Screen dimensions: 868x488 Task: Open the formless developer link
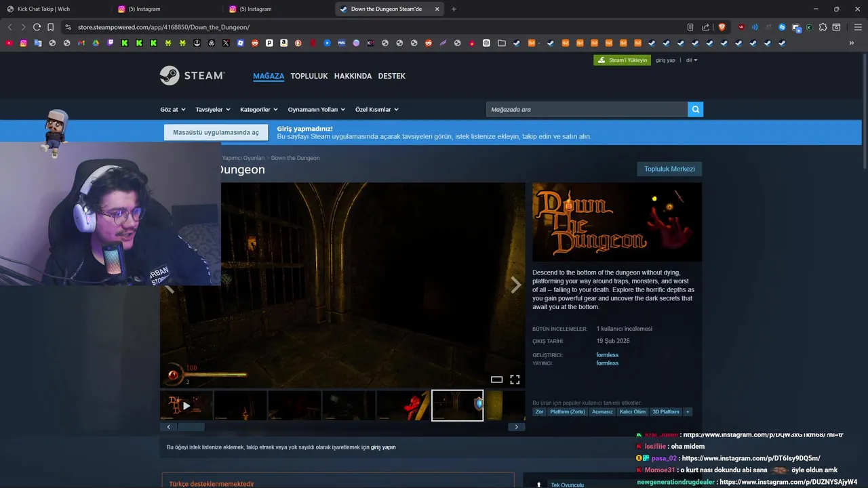pos(607,355)
